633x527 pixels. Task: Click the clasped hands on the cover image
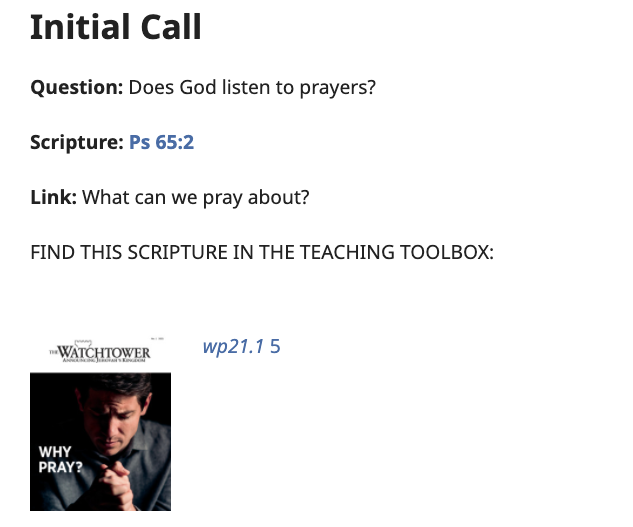[x=118, y=485]
